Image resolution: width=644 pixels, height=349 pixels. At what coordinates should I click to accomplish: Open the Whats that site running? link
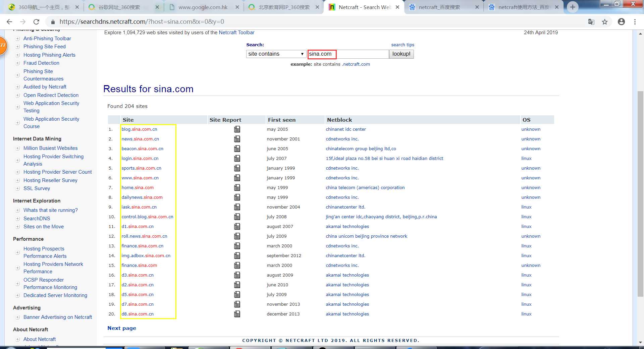pos(50,210)
